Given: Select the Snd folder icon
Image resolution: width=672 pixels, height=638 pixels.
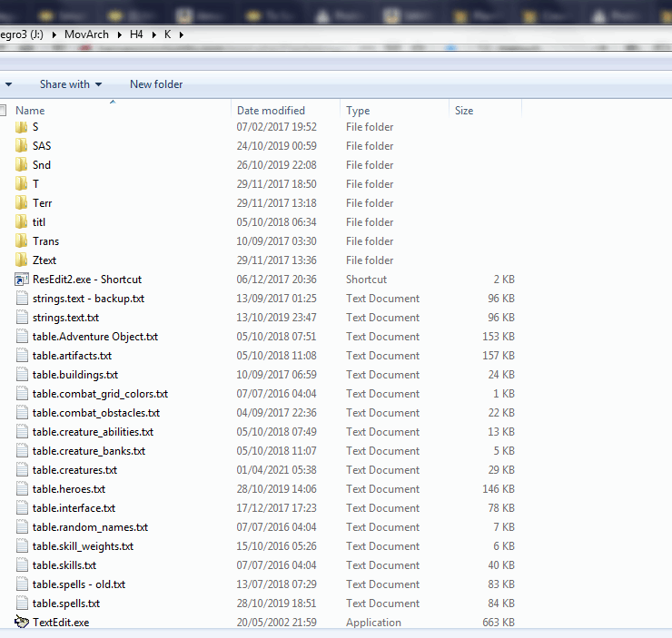Looking at the screenshot, I should point(21,165).
